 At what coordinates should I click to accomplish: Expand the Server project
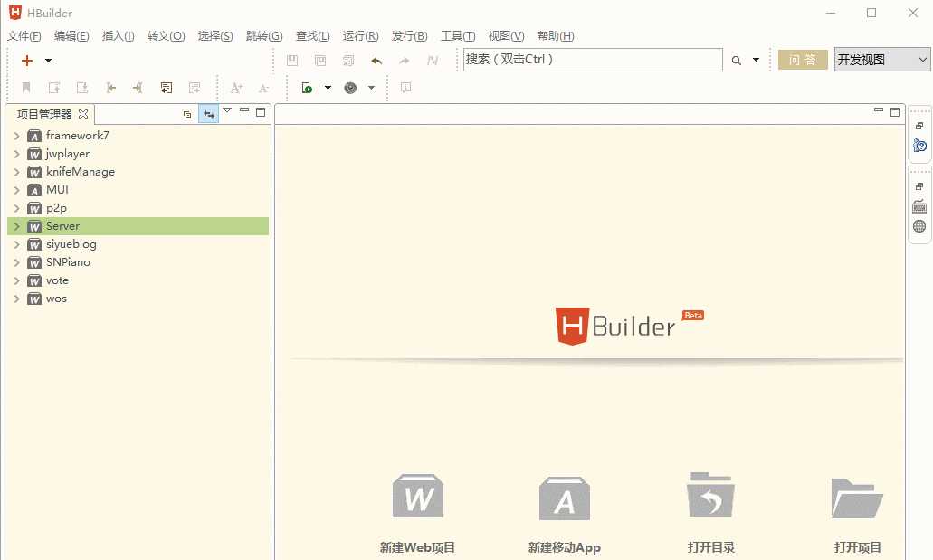[x=16, y=226]
